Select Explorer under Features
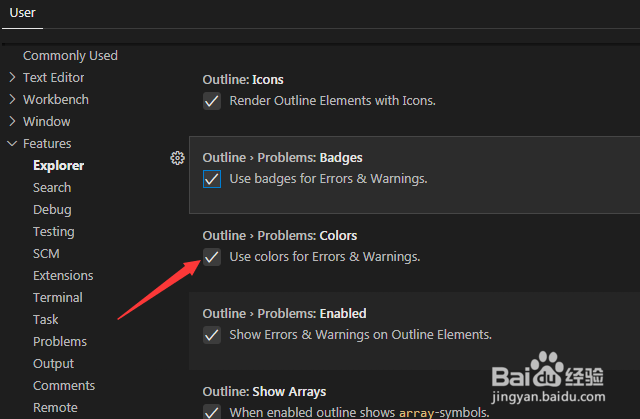The height and width of the screenshot is (419, 640). click(58, 166)
